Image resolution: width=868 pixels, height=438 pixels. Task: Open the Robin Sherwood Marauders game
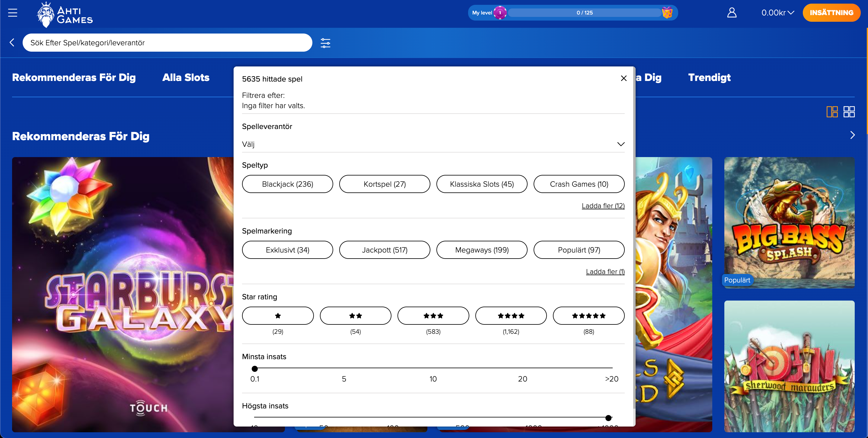[x=790, y=366]
